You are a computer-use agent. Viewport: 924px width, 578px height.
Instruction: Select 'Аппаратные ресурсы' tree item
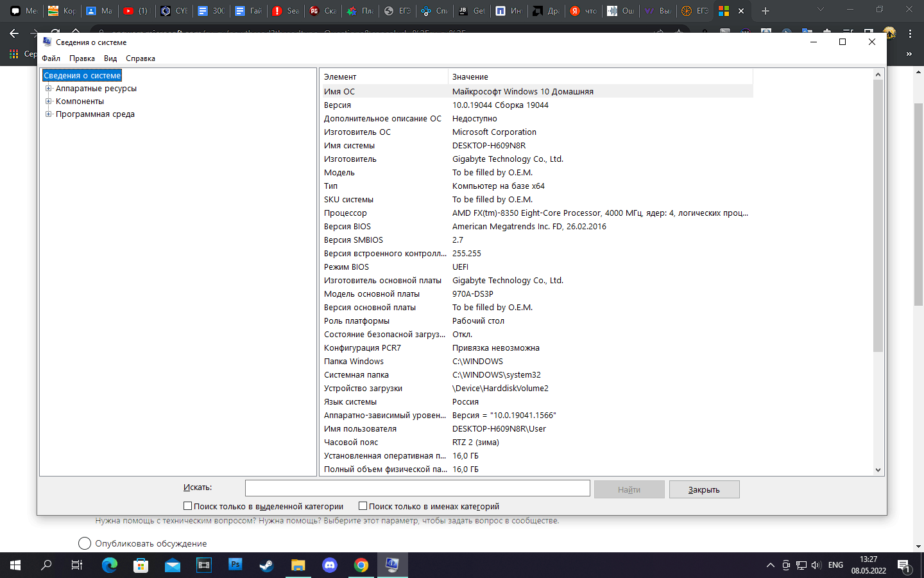[x=96, y=89]
